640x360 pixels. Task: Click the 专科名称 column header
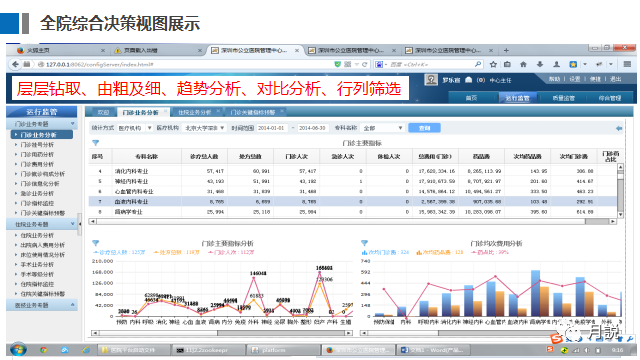[x=147, y=156]
